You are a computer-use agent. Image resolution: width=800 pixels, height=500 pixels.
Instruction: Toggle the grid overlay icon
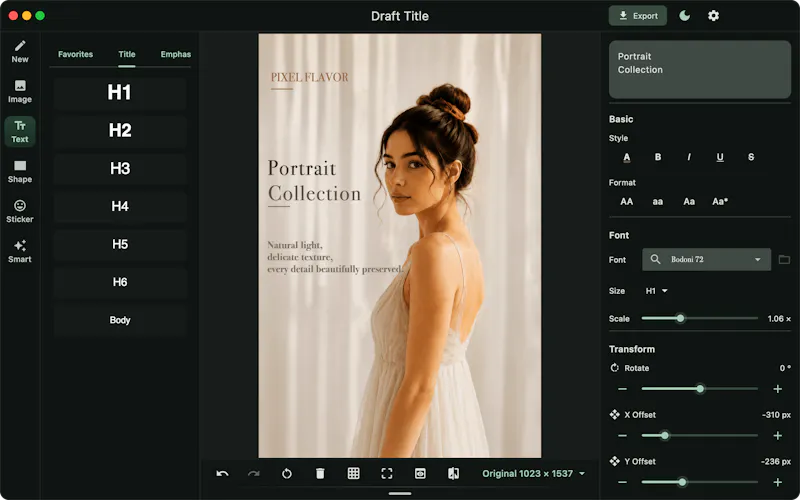[354, 473]
